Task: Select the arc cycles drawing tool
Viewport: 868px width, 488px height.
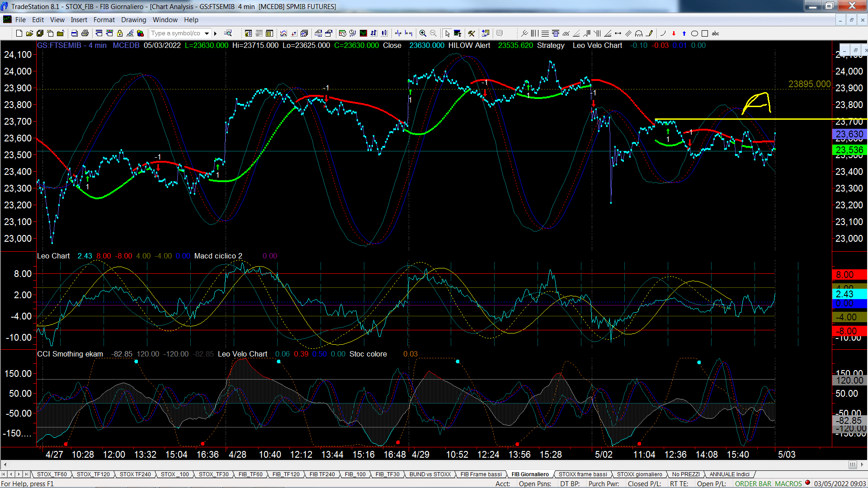Action: pos(639,33)
